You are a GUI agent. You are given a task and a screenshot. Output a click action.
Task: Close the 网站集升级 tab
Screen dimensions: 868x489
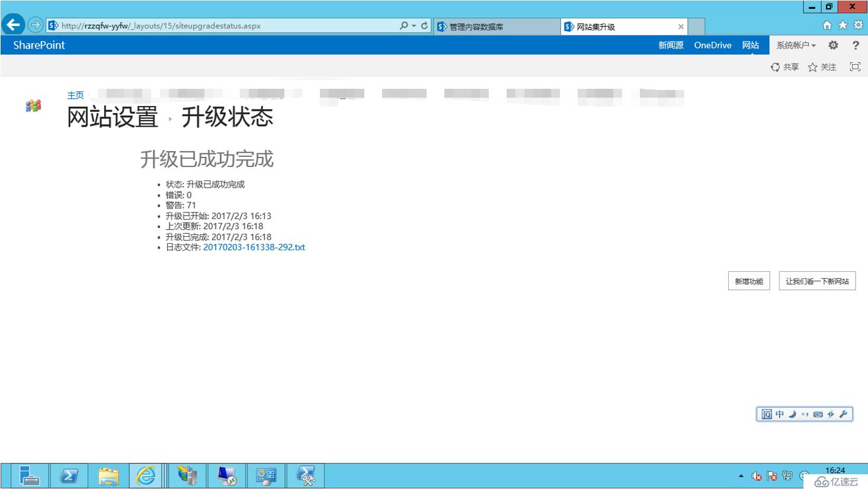681,27
